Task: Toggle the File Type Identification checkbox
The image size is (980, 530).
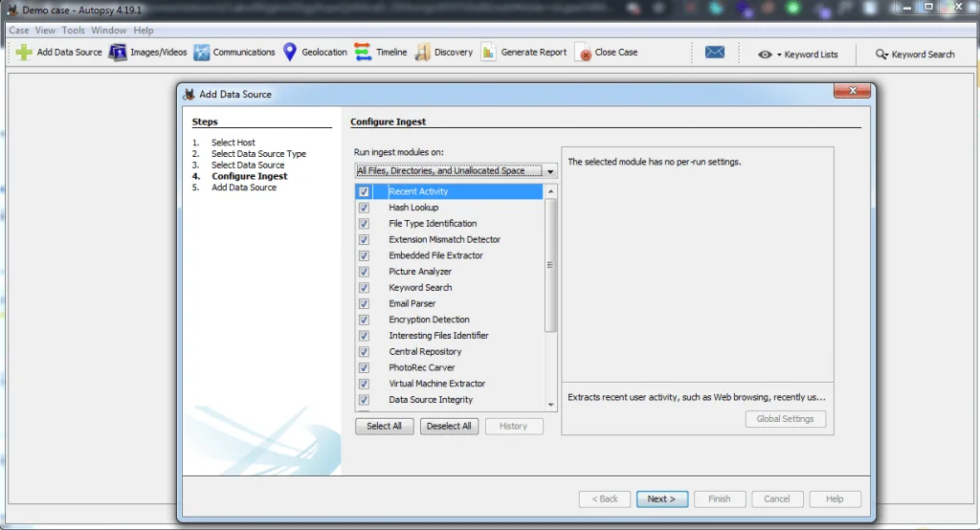Action: point(364,224)
